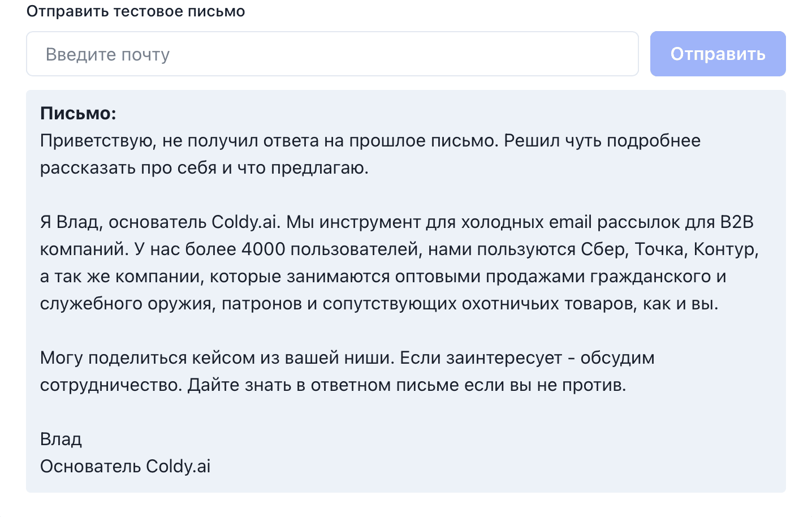Click the Отправить тестовое письмо title
Image resolution: width=812 pixels, height=517 pixels.
tap(136, 11)
